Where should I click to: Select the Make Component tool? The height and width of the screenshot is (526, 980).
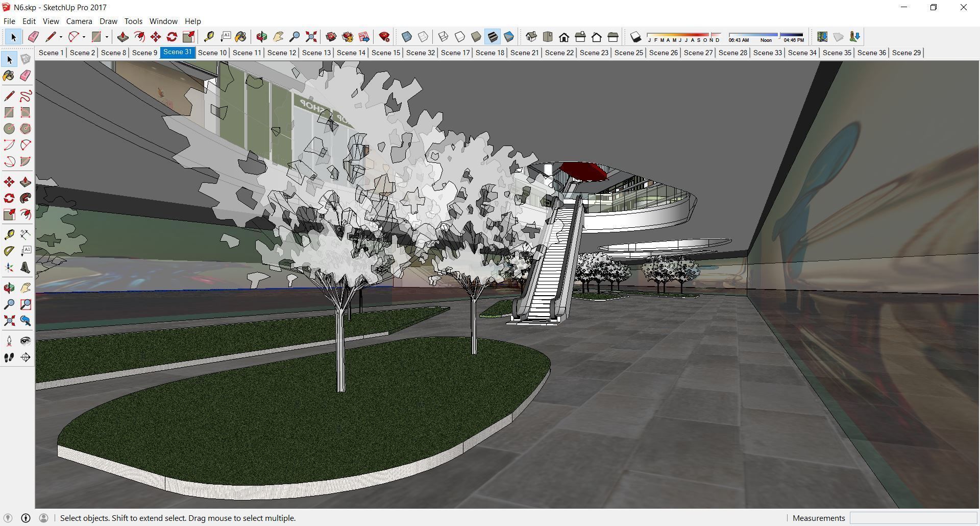pyautogui.click(x=26, y=60)
